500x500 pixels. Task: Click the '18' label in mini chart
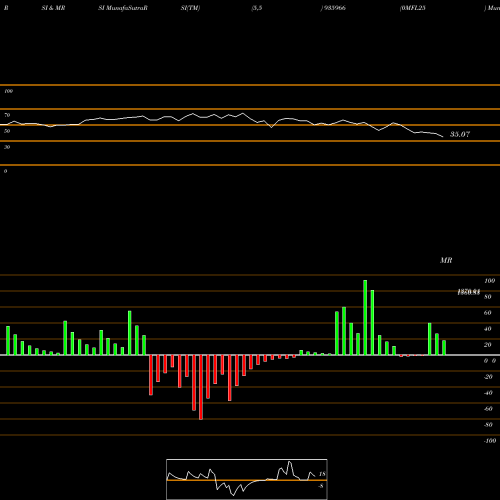[322, 474]
